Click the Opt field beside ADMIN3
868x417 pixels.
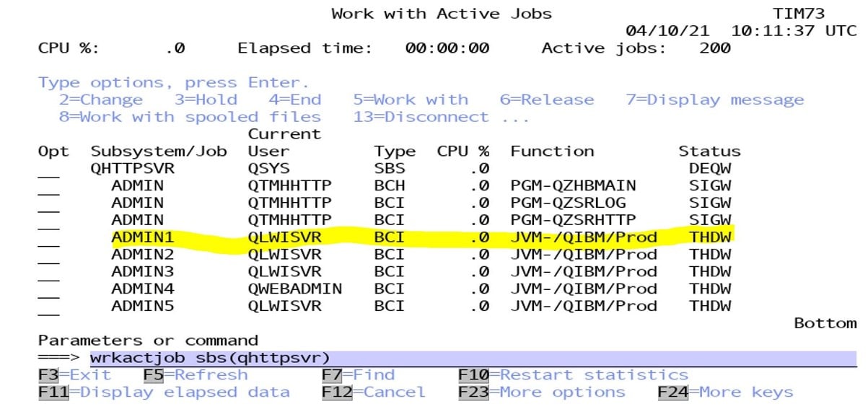click(48, 272)
